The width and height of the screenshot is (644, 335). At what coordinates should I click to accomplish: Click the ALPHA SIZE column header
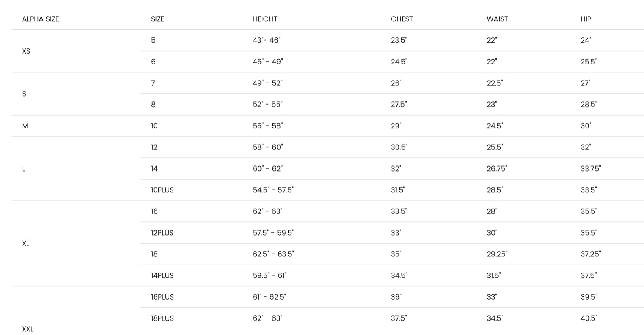[x=40, y=19]
